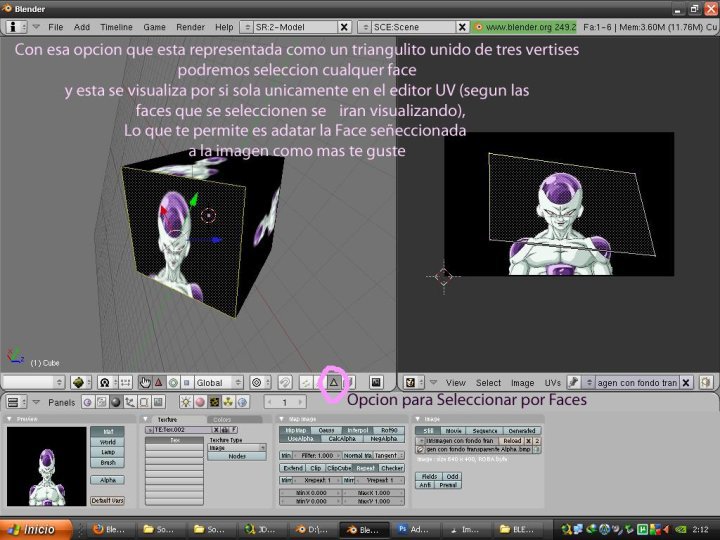
Task: Open the draw type cube dropdown
Action: (81, 382)
